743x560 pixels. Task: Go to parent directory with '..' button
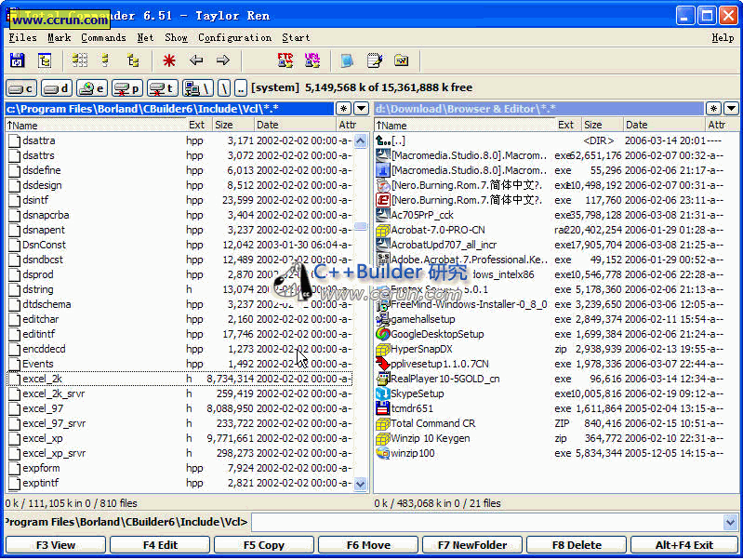click(x=241, y=88)
